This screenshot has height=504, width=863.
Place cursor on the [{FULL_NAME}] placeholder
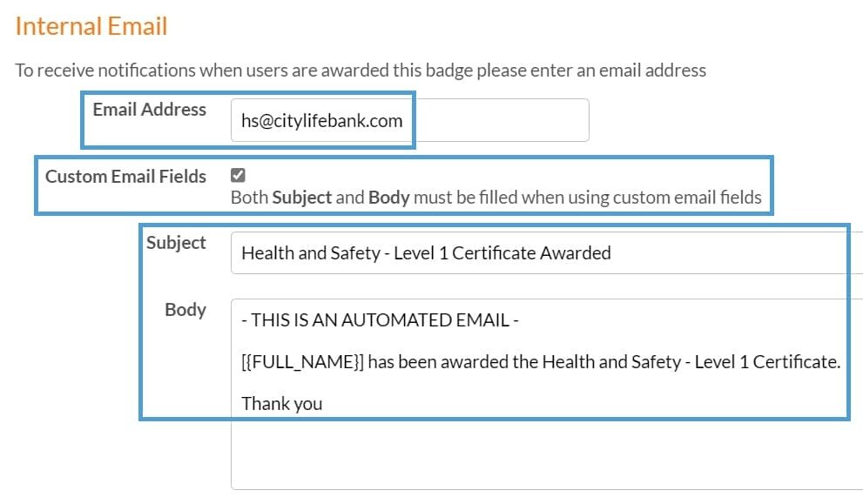pyautogui.click(x=302, y=362)
